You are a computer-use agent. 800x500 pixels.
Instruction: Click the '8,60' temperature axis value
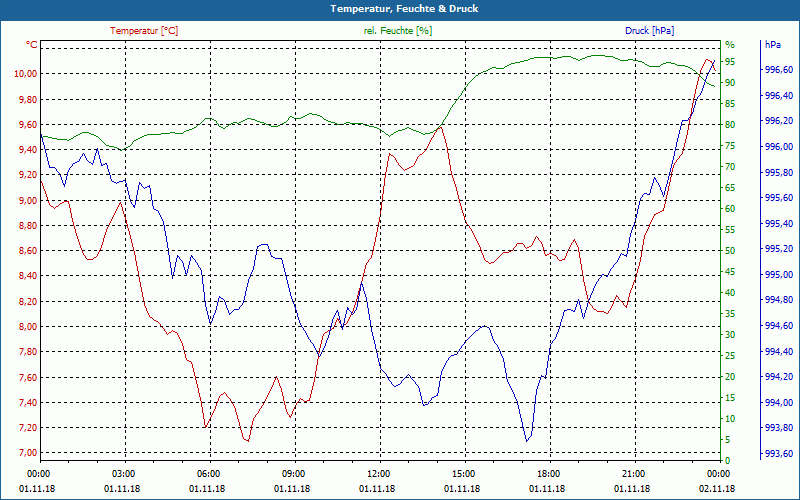pos(28,251)
